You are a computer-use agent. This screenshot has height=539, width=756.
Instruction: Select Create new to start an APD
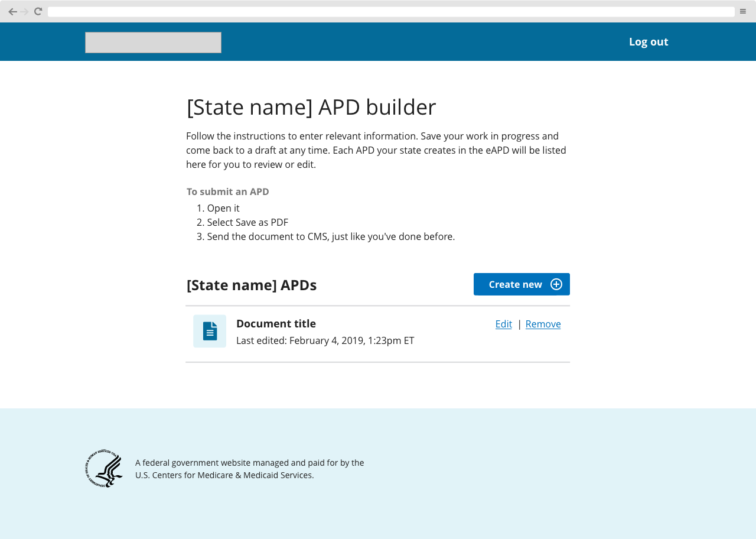[x=515, y=284]
